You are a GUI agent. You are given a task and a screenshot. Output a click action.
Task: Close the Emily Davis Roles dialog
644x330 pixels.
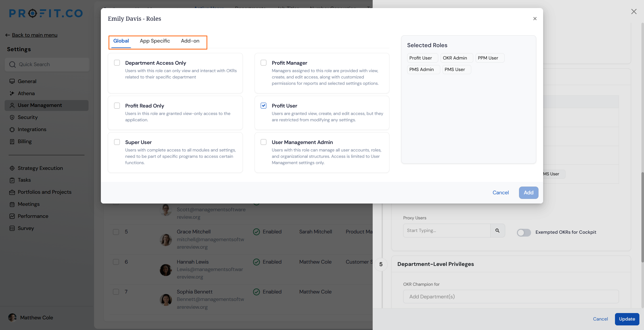(x=535, y=19)
